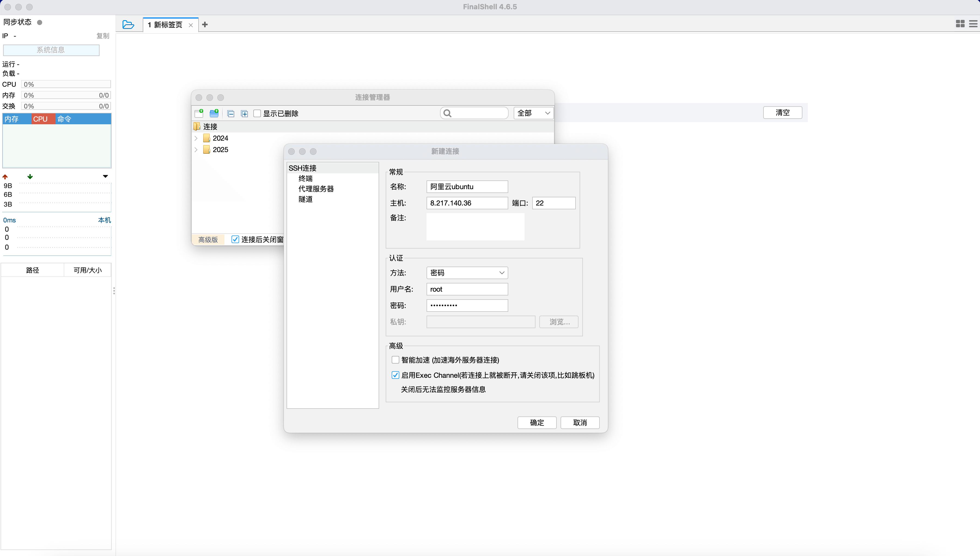Expand the 2024 folder
980x556 pixels.
[x=196, y=138]
